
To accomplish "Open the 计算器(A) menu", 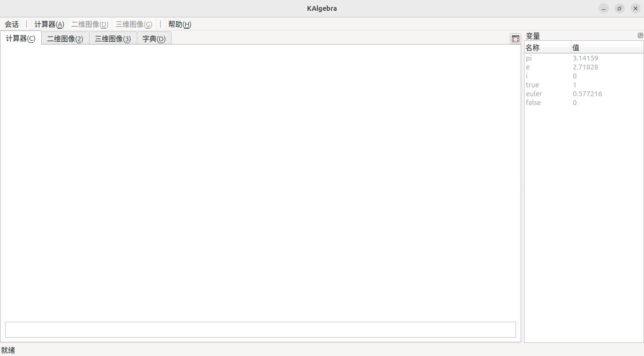I will tap(49, 24).
